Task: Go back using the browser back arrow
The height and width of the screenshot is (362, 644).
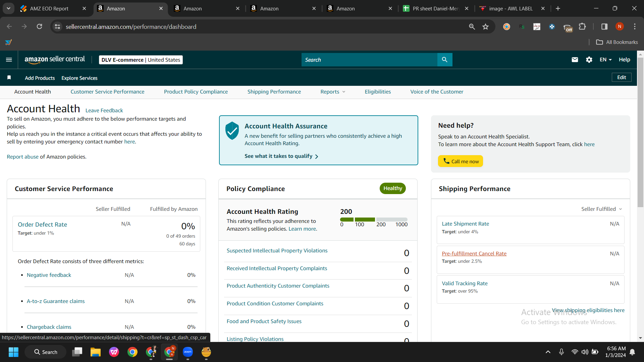Action: [x=9, y=26]
